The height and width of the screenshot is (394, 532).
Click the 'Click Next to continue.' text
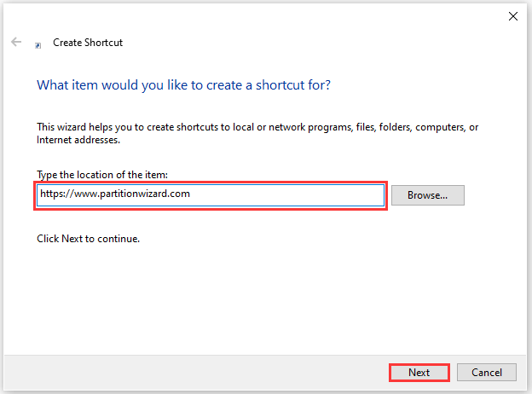tap(88, 239)
